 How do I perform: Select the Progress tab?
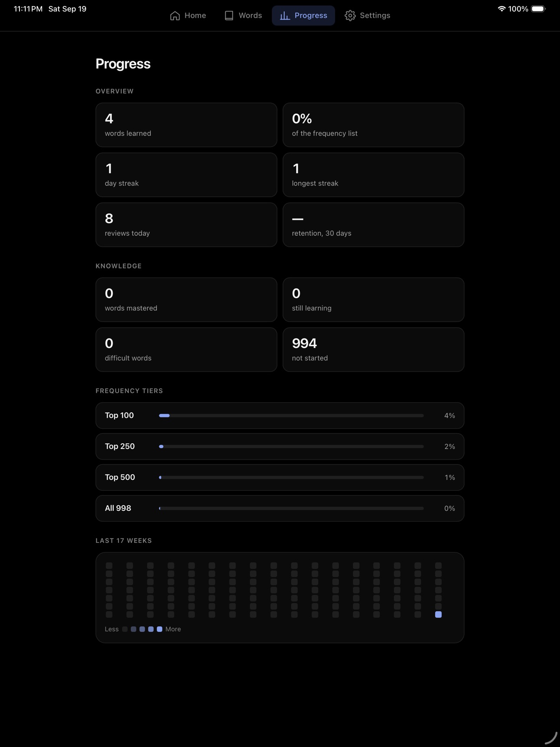303,16
